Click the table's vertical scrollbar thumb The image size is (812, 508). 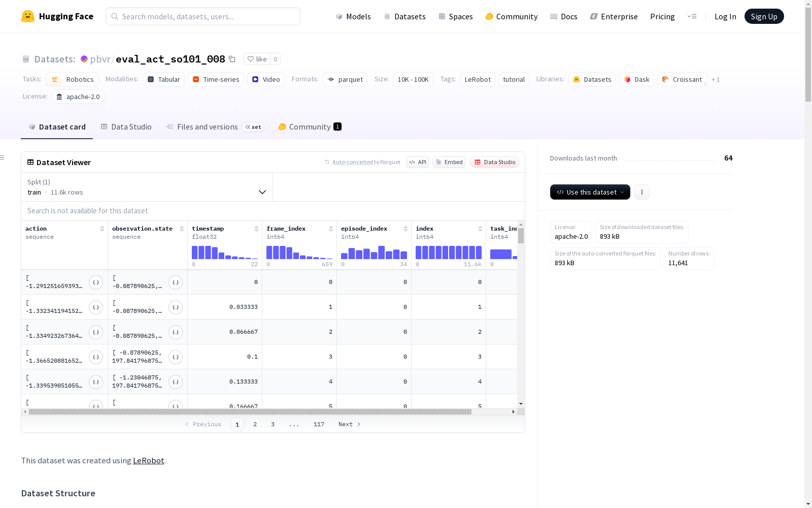point(521,236)
